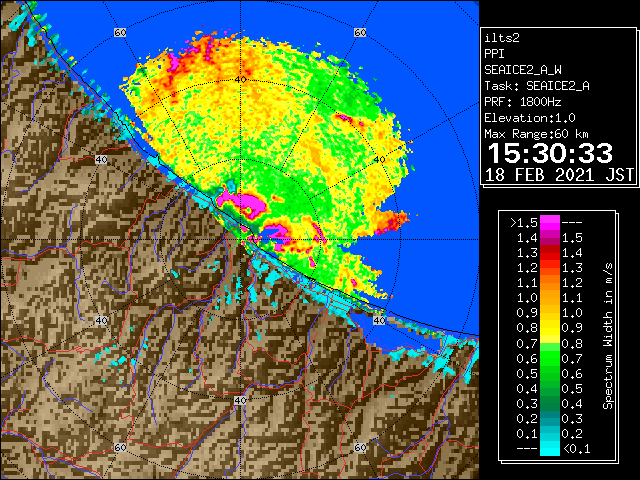
Task: Click the ">1.5" legend label
Action: (524, 223)
